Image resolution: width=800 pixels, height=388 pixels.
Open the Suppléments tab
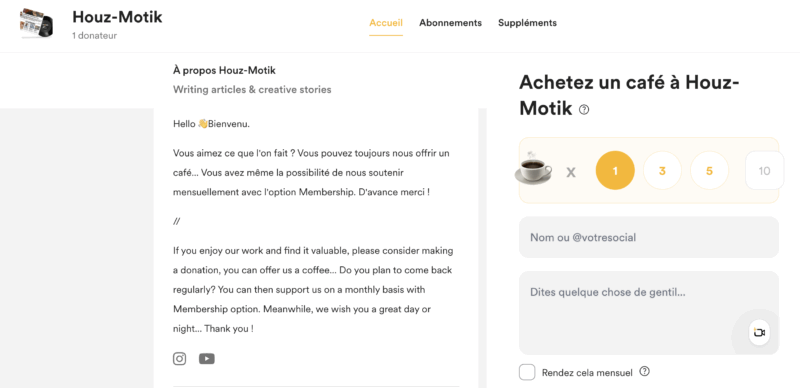528,23
